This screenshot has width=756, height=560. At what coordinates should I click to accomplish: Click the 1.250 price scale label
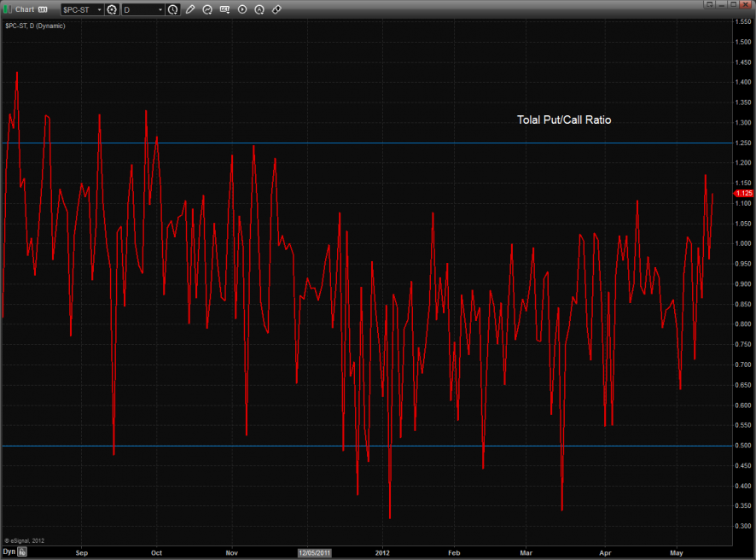click(743, 143)
